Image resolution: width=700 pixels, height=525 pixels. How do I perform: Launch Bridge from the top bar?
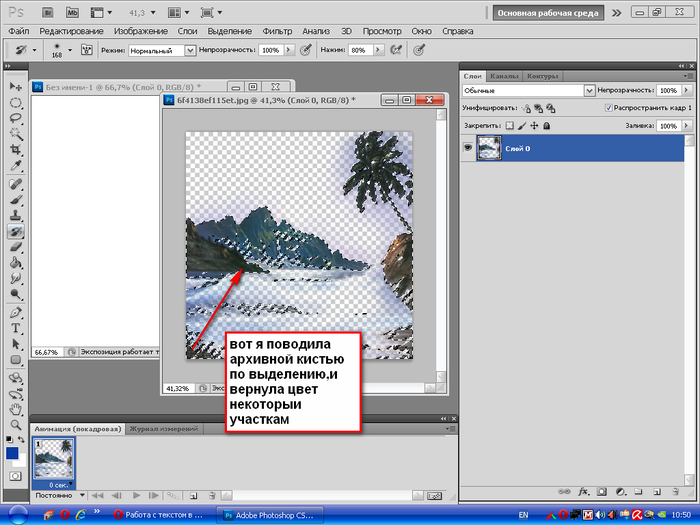[x=48, y=12]
